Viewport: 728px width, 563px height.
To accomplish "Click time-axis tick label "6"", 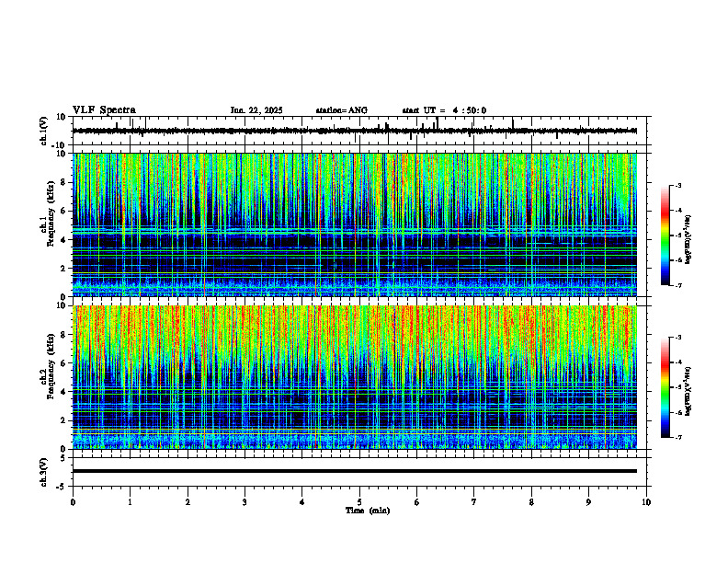I will (417, 502).
